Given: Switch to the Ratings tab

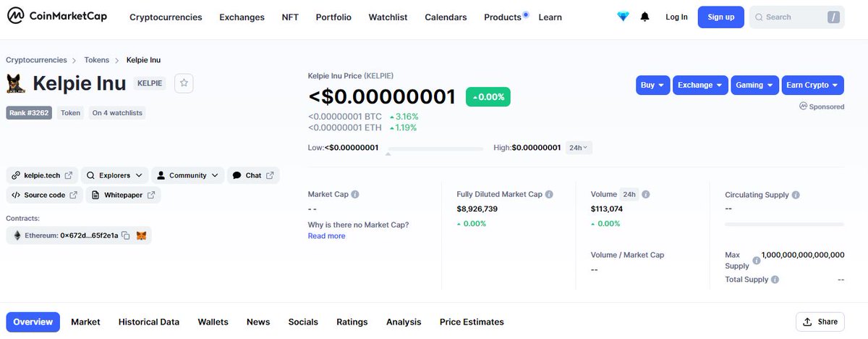Looking at the screenshot, I should point(352,322).
